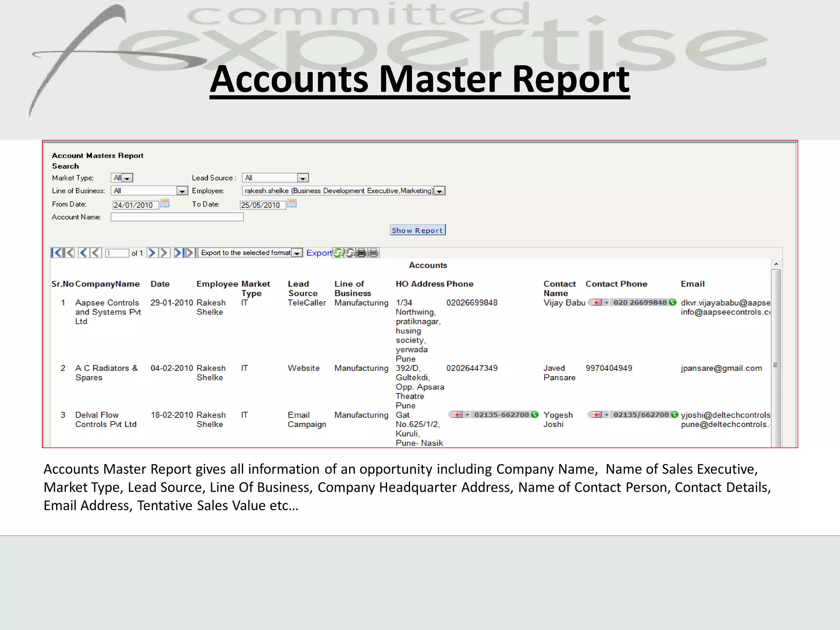Click call icon next to 02135-662700
Screen dimensions: 840x630
click(535, 415)
